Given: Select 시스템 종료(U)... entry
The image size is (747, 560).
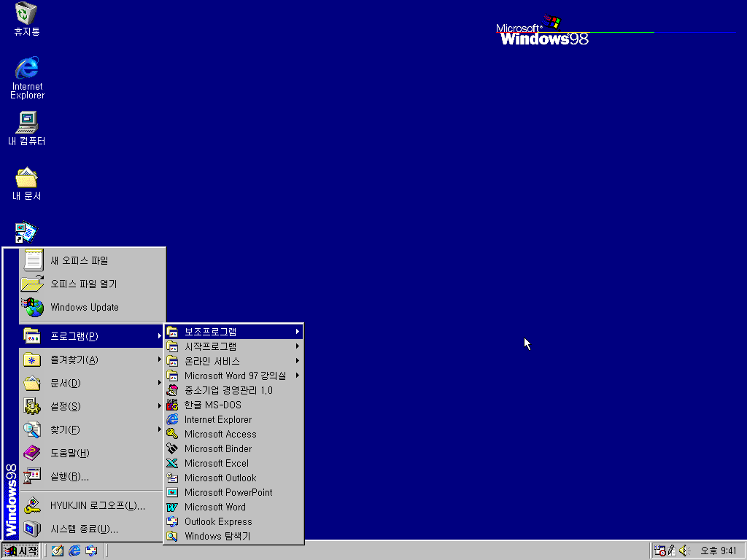Looking at the screenshot, I should 91,529.
